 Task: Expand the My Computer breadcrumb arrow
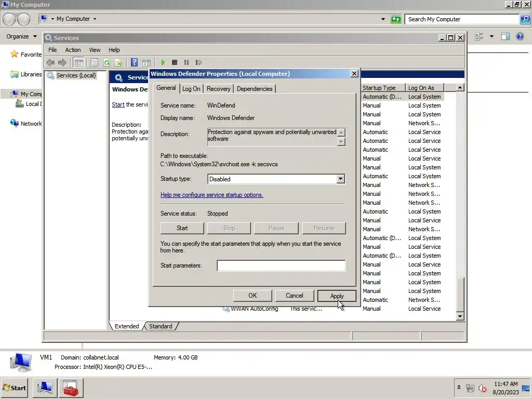coord(95,19)
